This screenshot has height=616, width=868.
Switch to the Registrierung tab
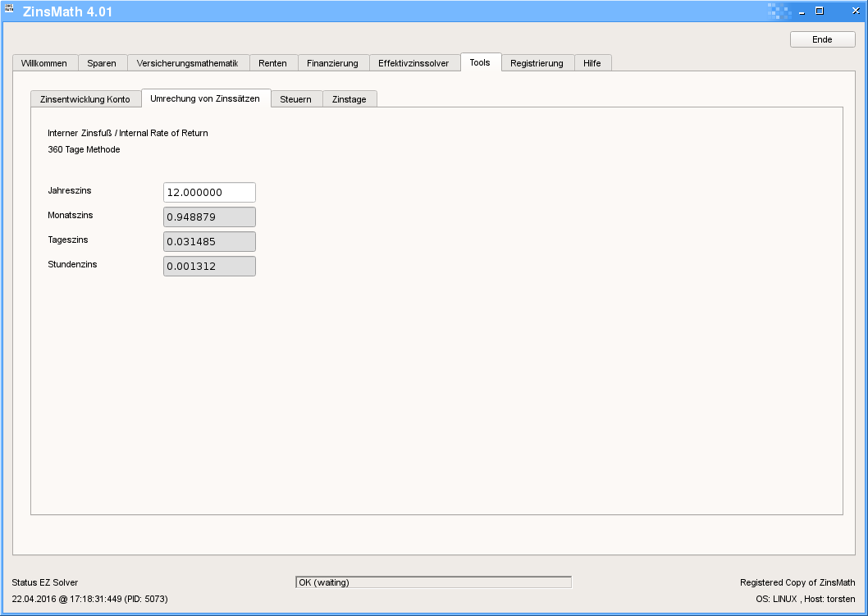click(537, 63)
